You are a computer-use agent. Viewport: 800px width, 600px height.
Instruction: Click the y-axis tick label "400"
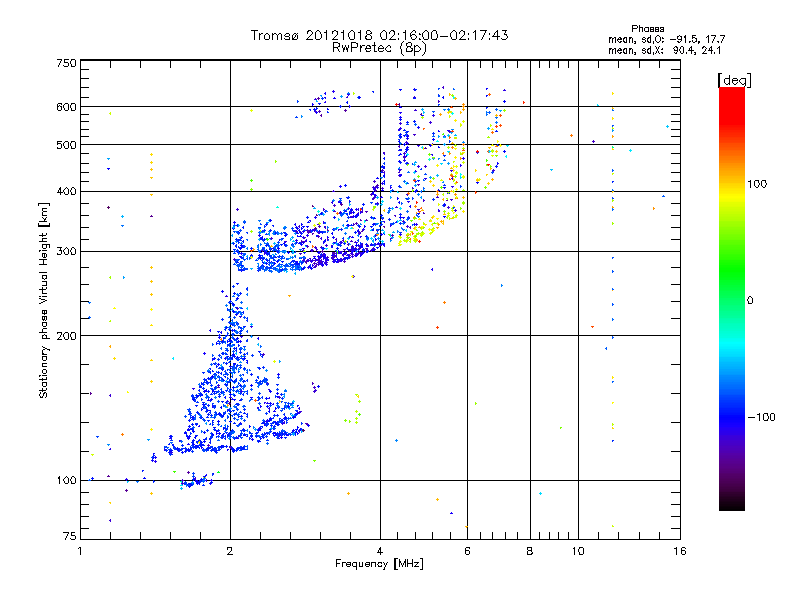tap(67, 191)
